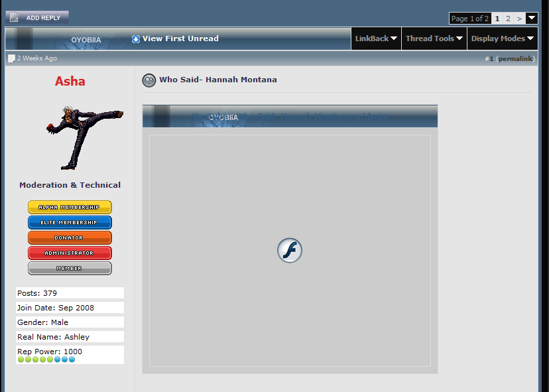Screen dimensions: 549x392
Task: Click the Administrator badge
Action: pyautogui.click(x=70, y=253)
